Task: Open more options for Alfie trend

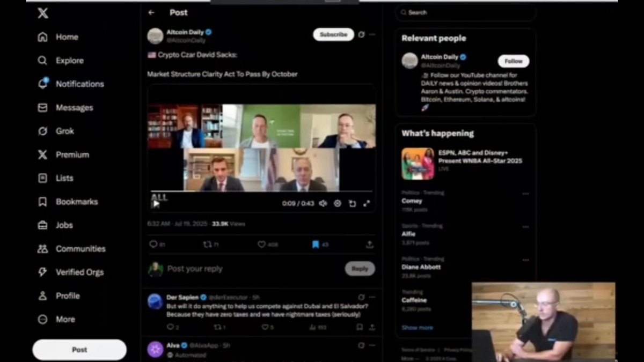Action: [x=526, y=227]
